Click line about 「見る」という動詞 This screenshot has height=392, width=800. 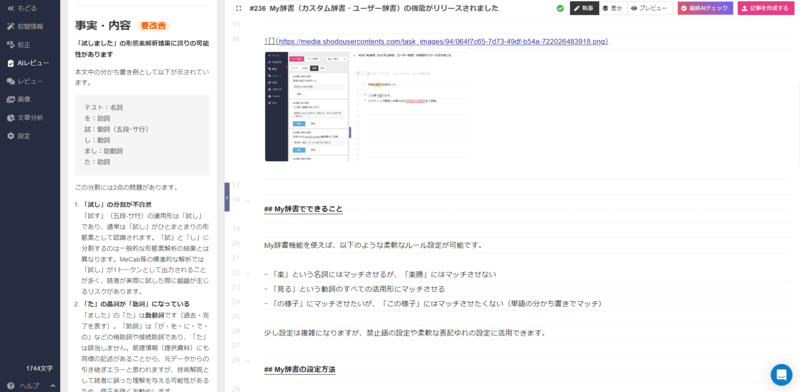(355, 289)
